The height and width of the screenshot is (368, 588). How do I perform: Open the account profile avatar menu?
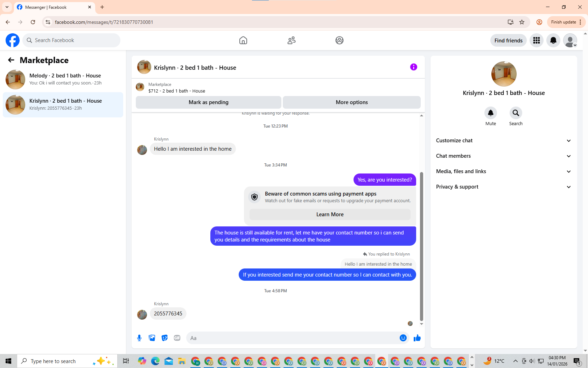[570, 40]
